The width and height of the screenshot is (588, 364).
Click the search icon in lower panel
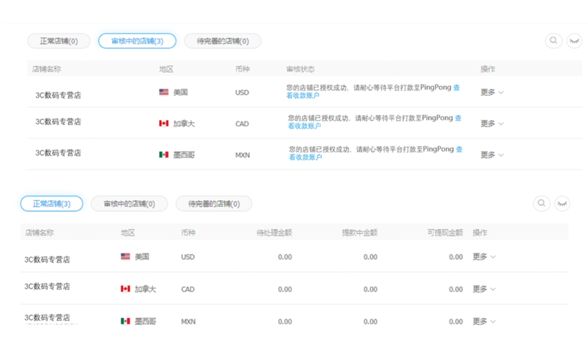point(541,203)
